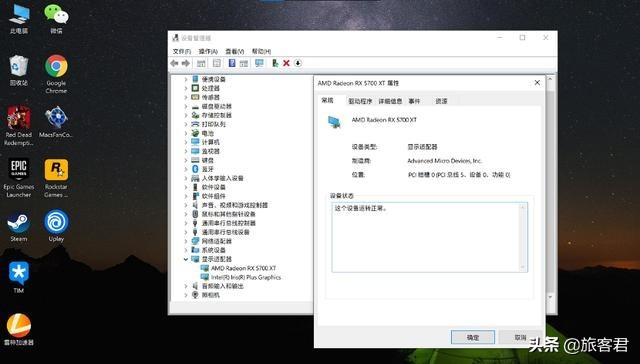Open the 操作(A) menu
Image resolution: width=640 pixels, height=364 pixels.
pyautogui.click(x=208, y=51)
